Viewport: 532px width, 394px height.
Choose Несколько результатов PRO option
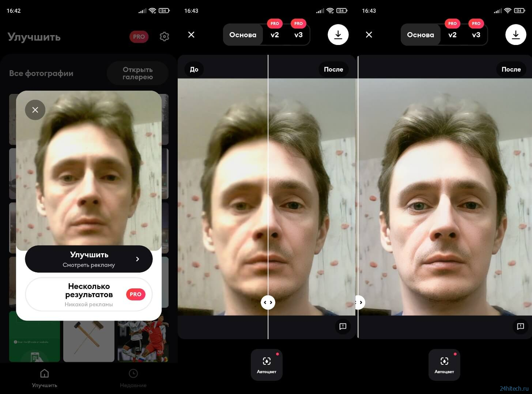[89, 295]
